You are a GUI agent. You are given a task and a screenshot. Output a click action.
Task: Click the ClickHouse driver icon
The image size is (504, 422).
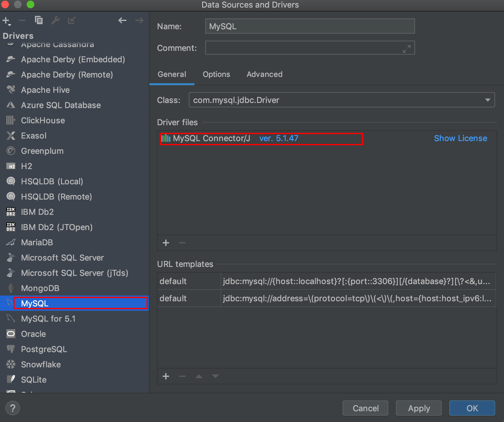[x=11, y=120]
